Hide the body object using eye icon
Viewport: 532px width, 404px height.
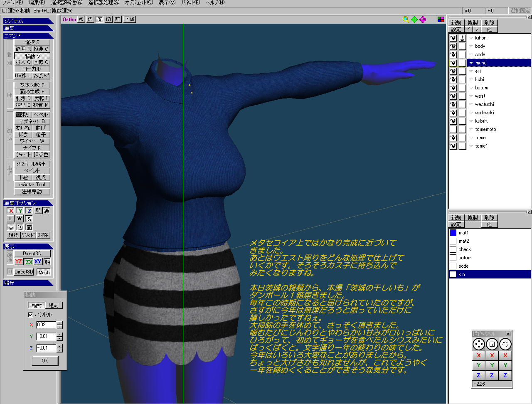click(453, 46)
